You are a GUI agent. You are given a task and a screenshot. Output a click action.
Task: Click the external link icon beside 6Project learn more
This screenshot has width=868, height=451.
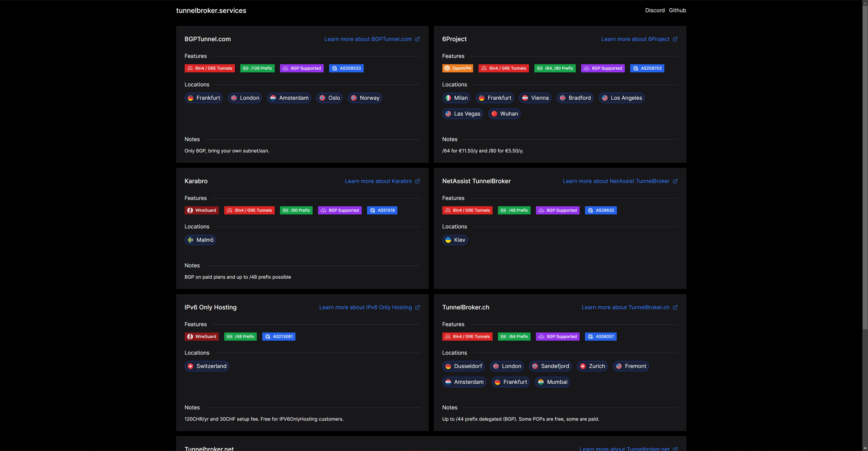(675, 39)
